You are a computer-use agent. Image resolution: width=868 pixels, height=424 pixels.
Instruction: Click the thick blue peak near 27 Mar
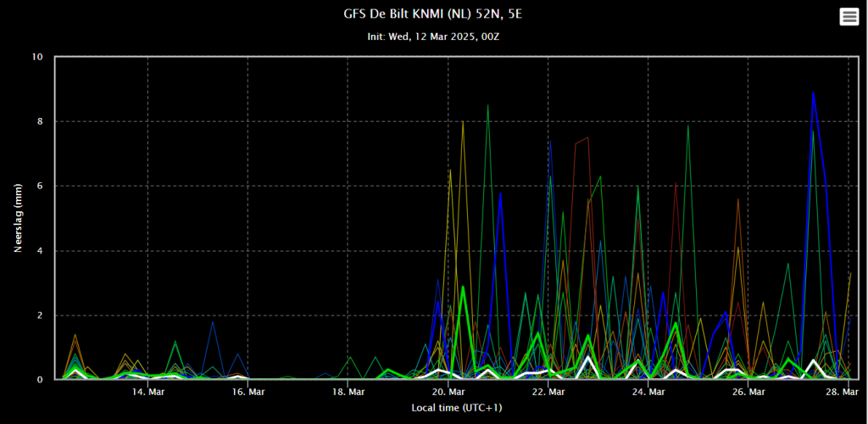click(813, 92)
